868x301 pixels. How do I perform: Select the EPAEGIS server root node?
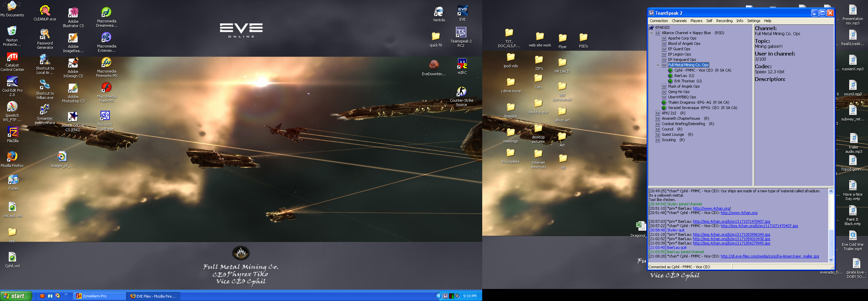click(662, 28)
